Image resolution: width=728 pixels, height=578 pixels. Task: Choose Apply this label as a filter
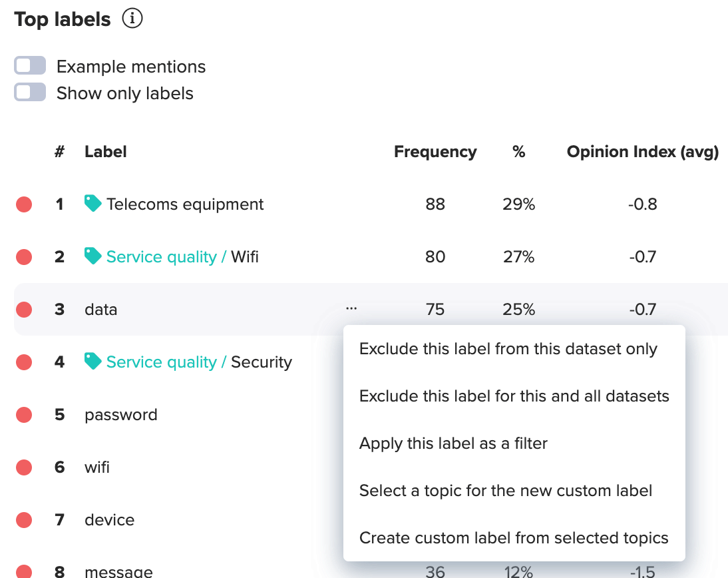tap(453, 443)
